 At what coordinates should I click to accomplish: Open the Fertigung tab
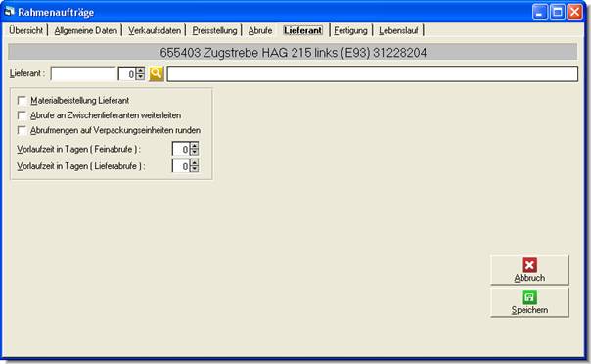[x=350, y=30]
